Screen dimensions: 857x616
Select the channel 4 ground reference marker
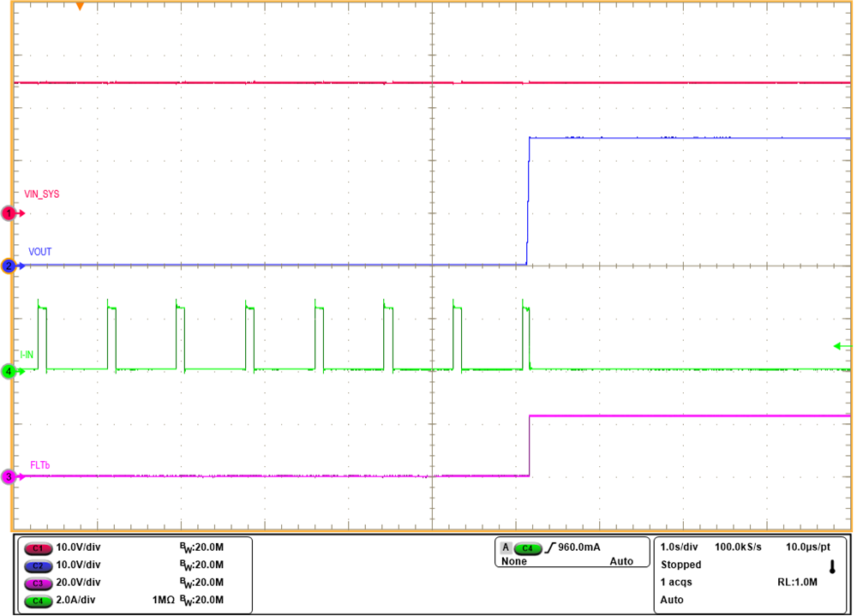click(8, 372)
